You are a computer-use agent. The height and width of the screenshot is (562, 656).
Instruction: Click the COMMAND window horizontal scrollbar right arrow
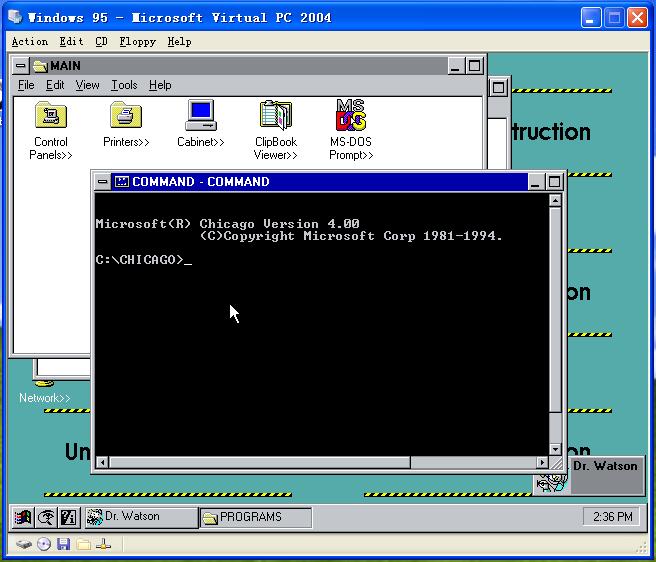click(542, 462)
